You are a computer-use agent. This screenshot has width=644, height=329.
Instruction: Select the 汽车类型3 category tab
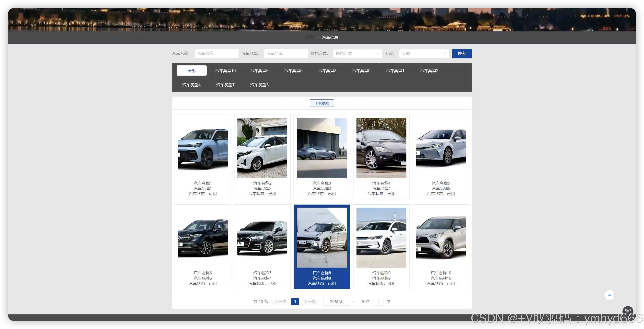click(x=259, y=85)
